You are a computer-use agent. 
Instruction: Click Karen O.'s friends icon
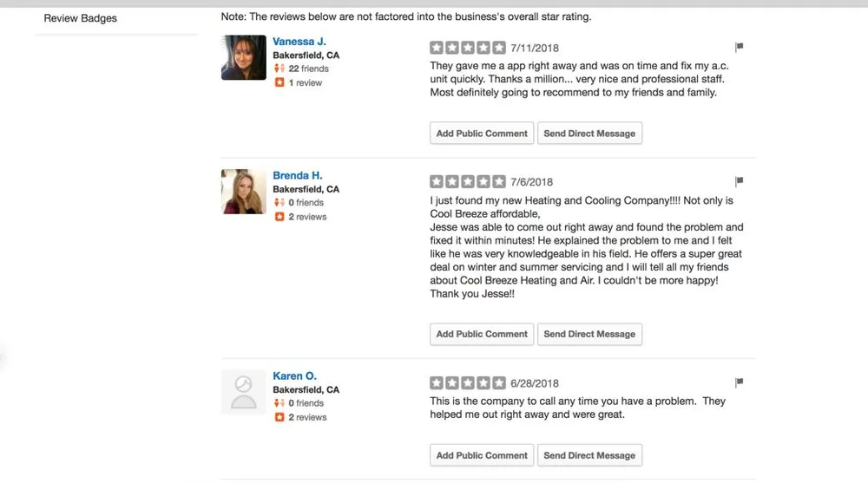pyautogui.click(x=279, y=403)
